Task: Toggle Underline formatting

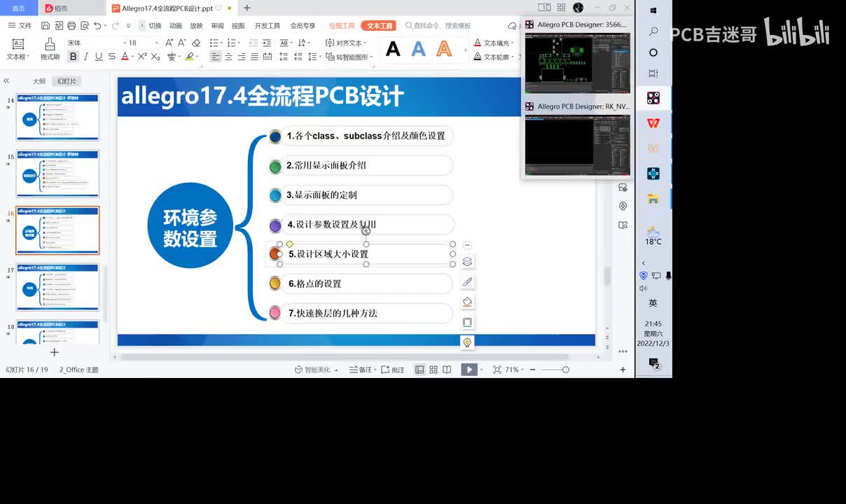Action: click(x=99, y=57)
